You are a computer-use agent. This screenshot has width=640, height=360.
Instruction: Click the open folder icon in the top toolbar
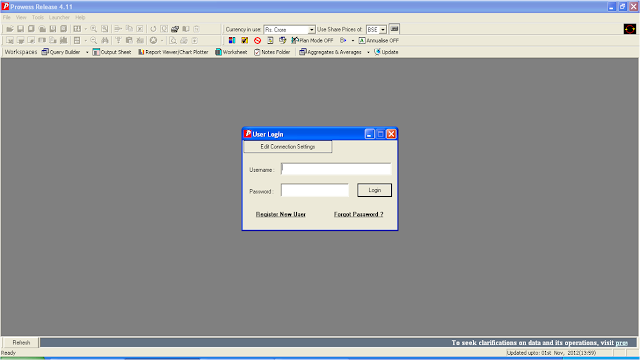pos(10,29)
